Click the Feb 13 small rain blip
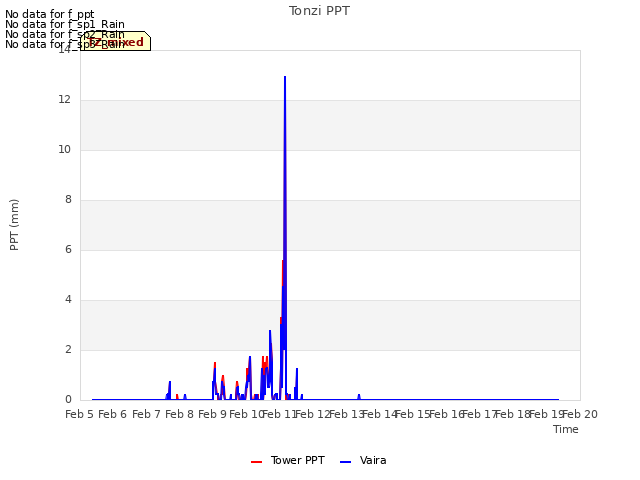The height and width of the screenshot is (480, 640). pyautogui.click(x=359, y=396)
